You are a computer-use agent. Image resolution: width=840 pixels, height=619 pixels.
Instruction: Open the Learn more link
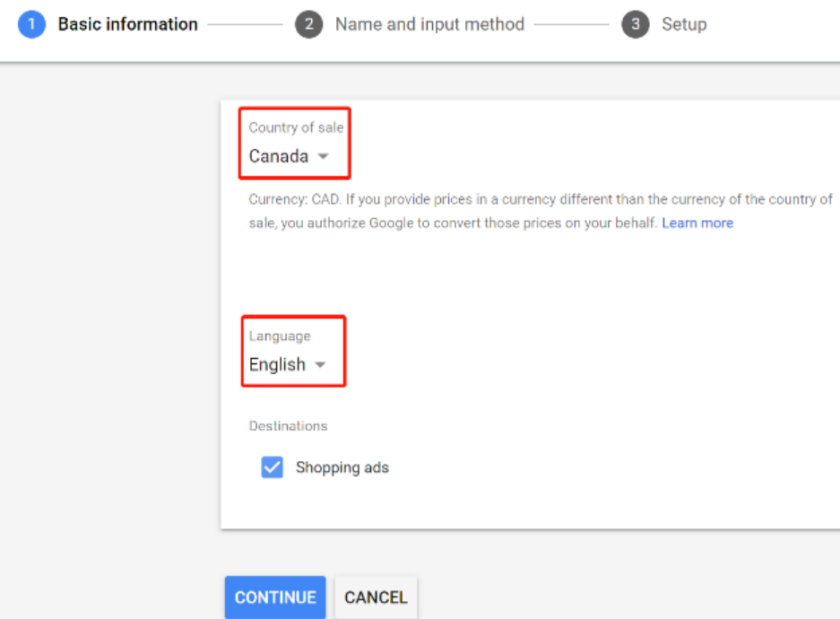point(697,223)
